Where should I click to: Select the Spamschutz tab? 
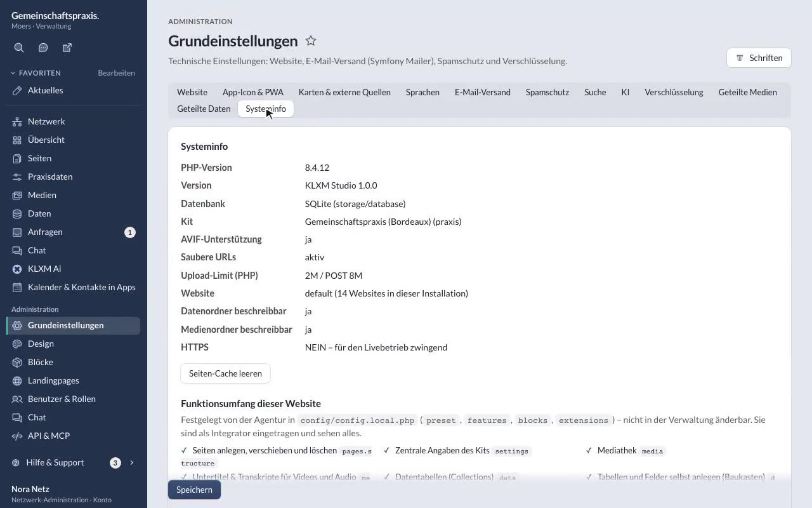coord(547,92)
